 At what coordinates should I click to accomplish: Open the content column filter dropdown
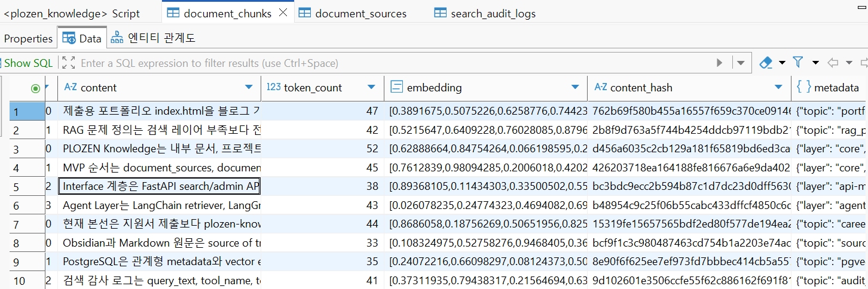[249, 88]
